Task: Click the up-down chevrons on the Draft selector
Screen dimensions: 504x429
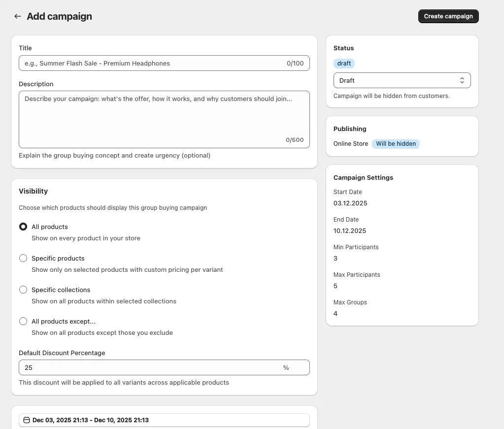Action: [462, 80]
